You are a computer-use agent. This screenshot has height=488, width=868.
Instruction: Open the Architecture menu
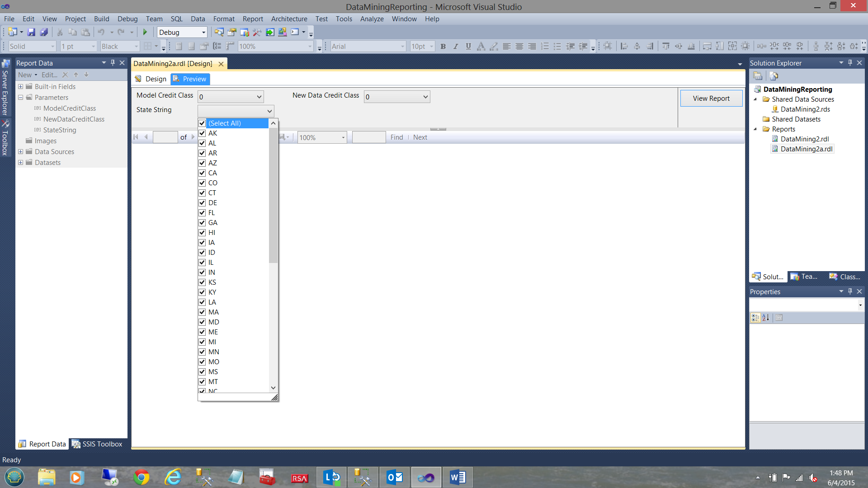tap(289, 19)
